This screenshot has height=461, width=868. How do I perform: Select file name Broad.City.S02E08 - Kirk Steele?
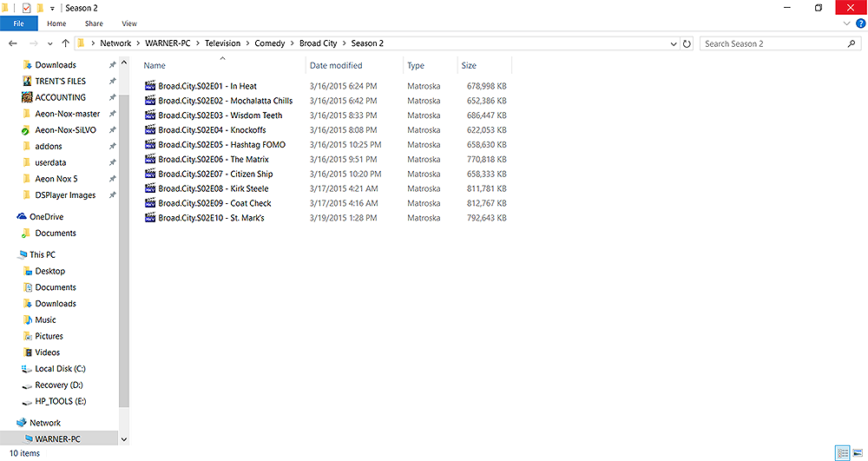pyautogui.click(x=214, y=188)
